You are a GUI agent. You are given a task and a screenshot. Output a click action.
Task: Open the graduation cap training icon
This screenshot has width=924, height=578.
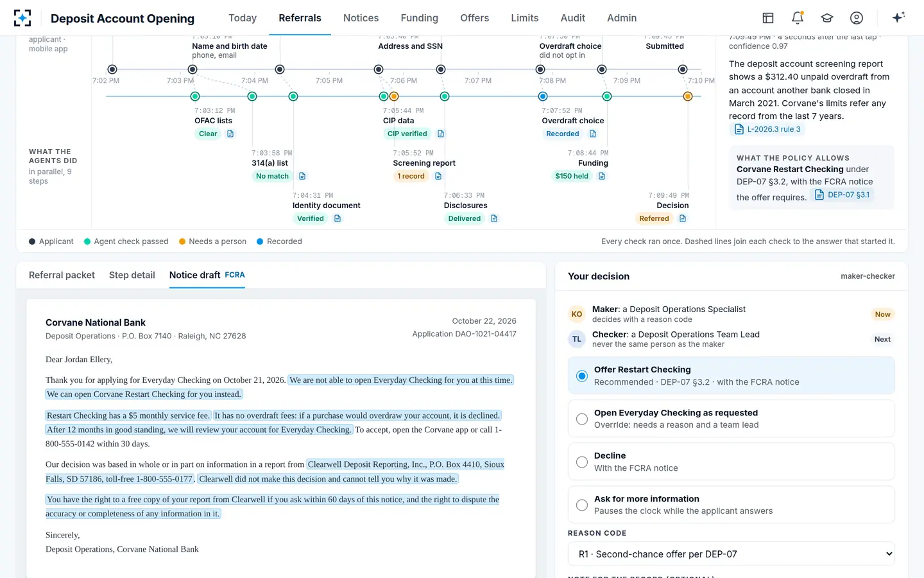click(x=827, y=18)
